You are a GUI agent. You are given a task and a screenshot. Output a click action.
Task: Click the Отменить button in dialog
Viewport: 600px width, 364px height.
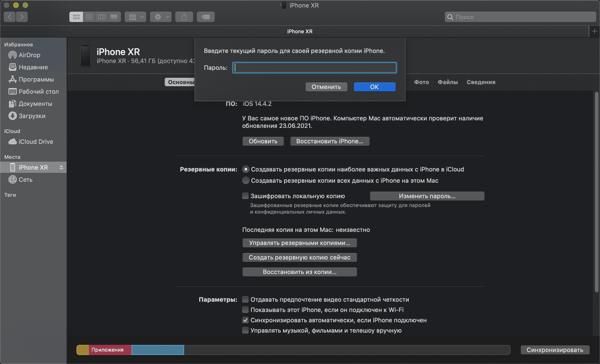click(326, 87)
